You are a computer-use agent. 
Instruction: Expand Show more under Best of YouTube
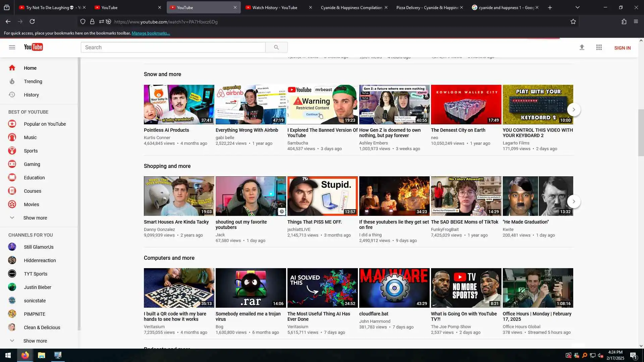(35, 218)
